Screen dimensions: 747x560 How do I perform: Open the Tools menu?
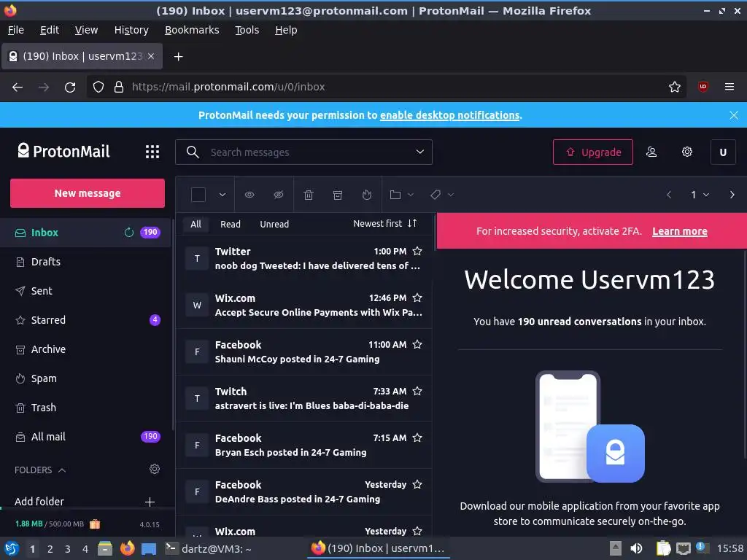tap(247, 30)
